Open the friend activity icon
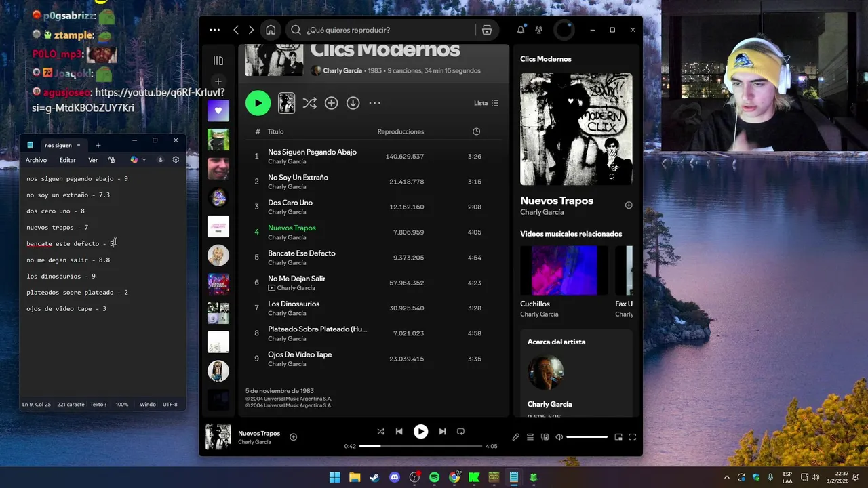This screenshot has height=488, width=868. point(539,30)
